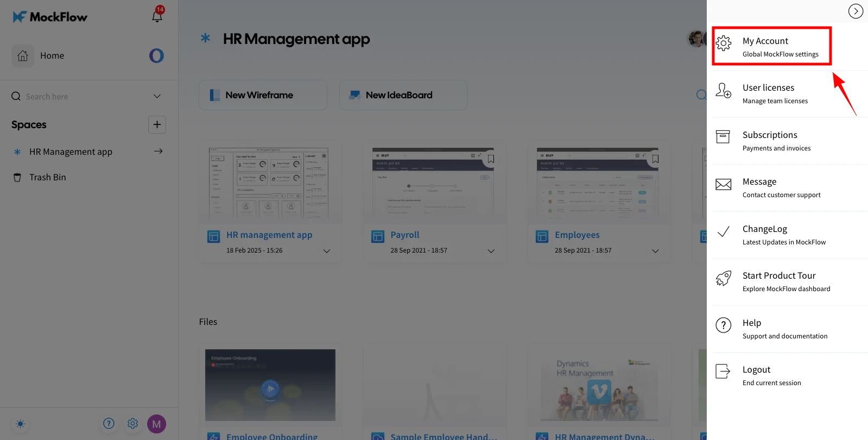Click the Help question circle icon in menu
Viewport: 868px width, 440px height.
point(724,325)
